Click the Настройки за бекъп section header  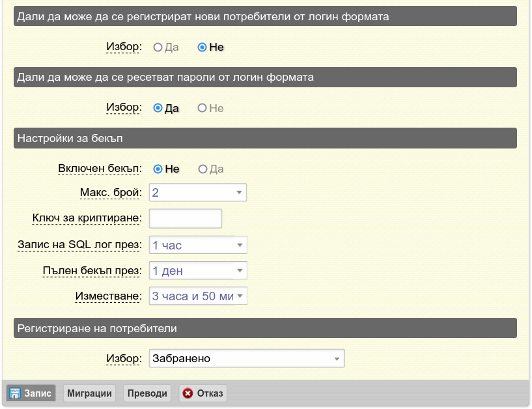(265, 138)
